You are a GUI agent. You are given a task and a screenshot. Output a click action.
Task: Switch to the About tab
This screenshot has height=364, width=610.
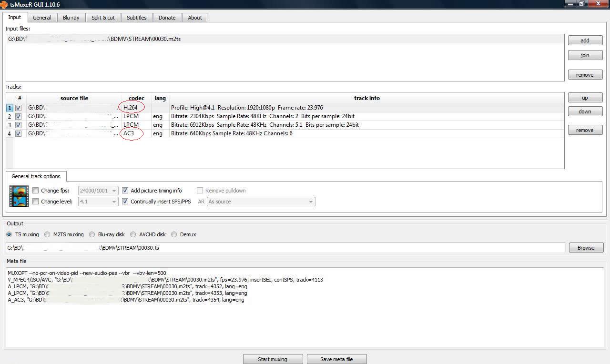(195, 18)
